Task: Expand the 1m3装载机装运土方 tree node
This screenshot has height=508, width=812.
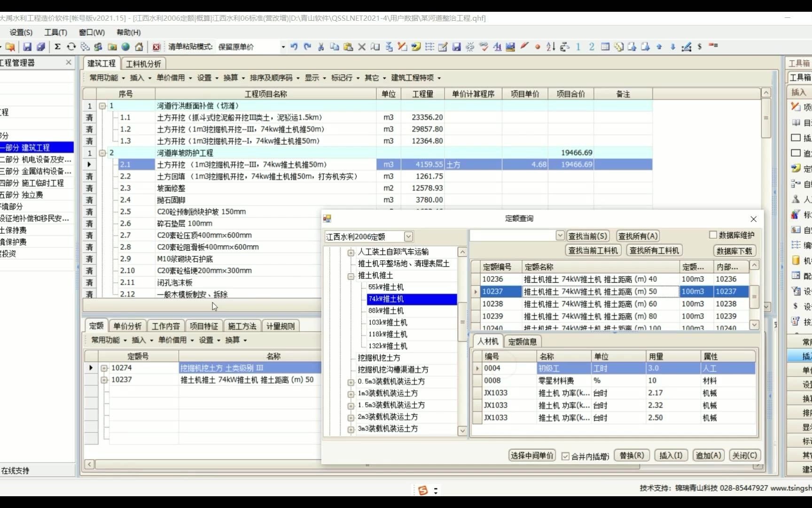Action: click(x=351, y=393)
